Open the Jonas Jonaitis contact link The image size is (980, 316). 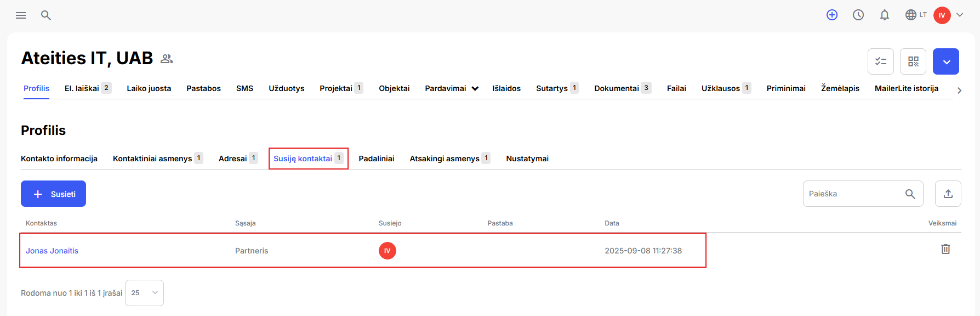[x=52, y=251]
